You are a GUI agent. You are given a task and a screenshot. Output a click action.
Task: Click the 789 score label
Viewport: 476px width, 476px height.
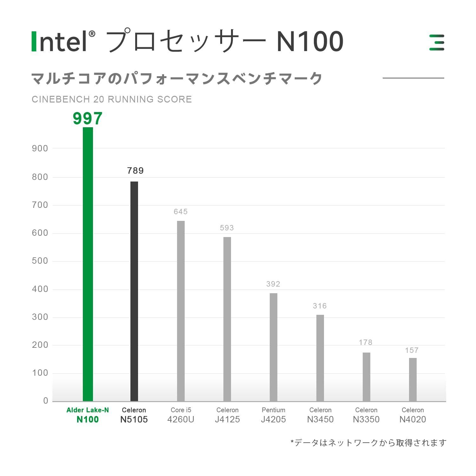[136, 171]
